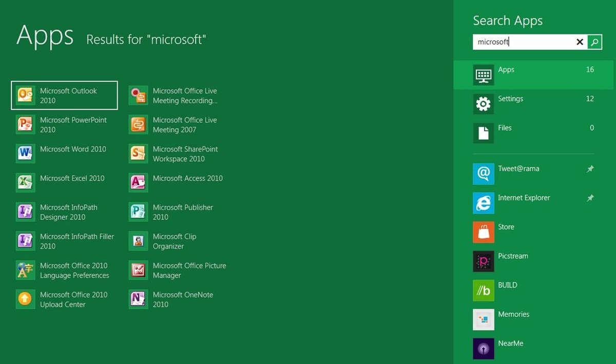Click Microsoft SharePoint Workspace 2010 icon
Image resolution: width=616 pixels, height=364 pixels.
pyautogui.click(x=138, y=154)
